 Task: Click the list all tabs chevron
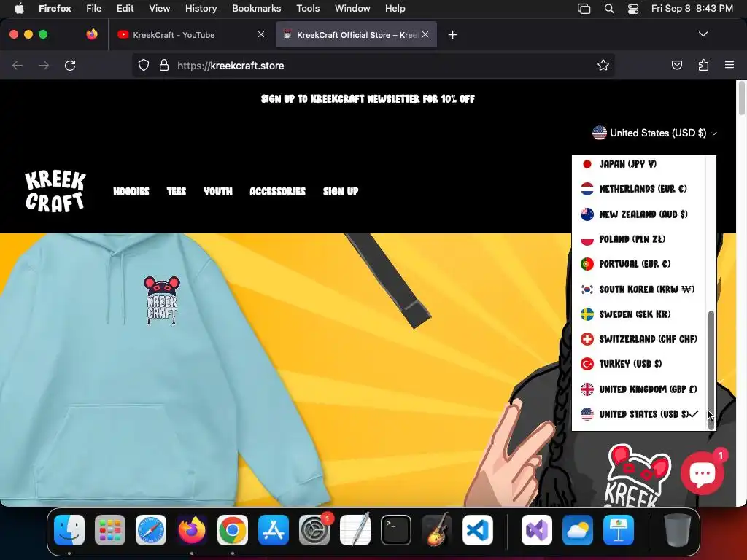point(703,34)
